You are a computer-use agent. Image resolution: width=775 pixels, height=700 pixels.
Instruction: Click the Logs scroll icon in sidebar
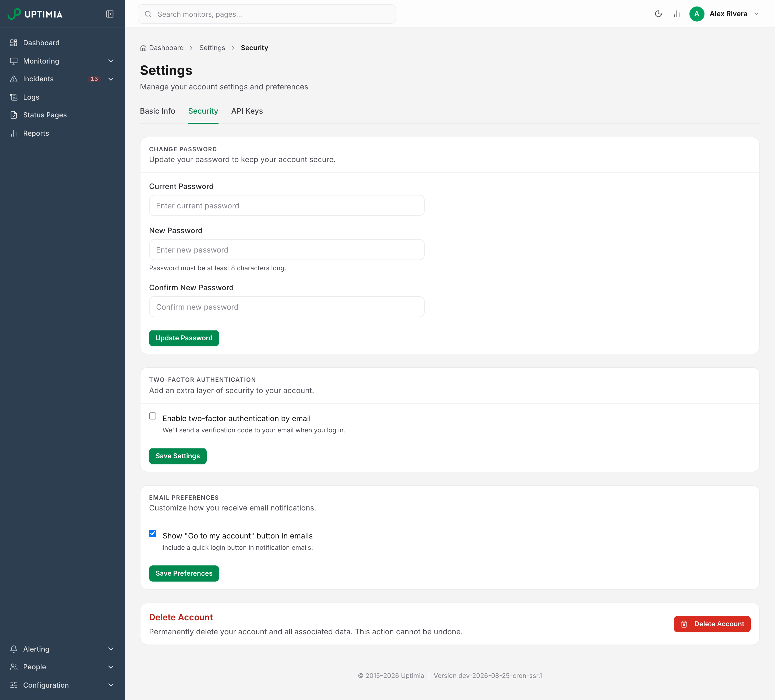pyautogui.click(x=14, y=97)
